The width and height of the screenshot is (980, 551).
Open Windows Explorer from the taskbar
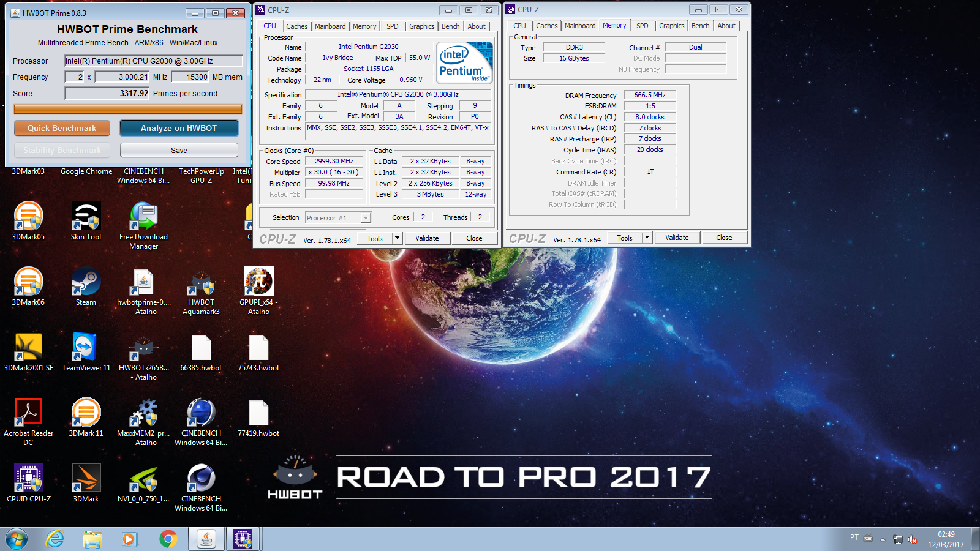92,539
